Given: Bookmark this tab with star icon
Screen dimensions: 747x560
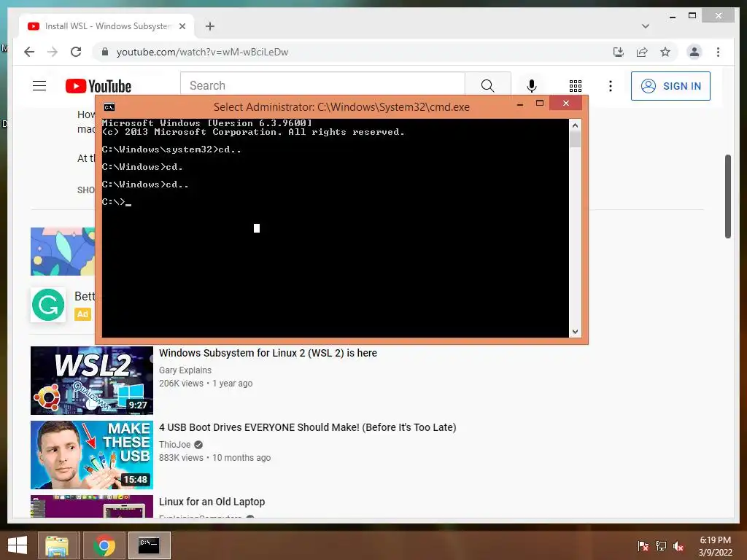Looking at the screenshot, I should pyautogui.click(x=665, y=52).
